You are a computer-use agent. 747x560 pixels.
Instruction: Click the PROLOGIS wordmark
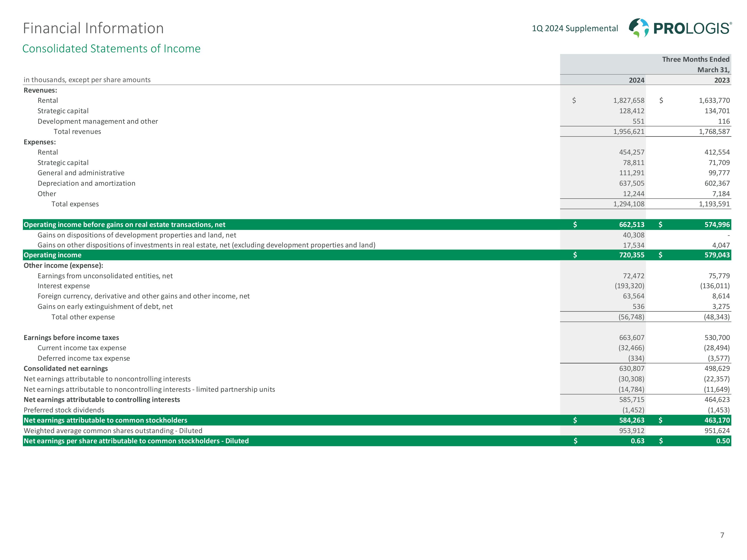(x=692, y=29)
